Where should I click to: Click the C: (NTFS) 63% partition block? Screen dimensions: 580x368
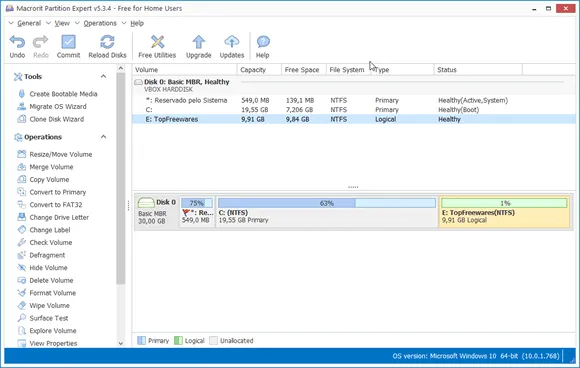327,212
